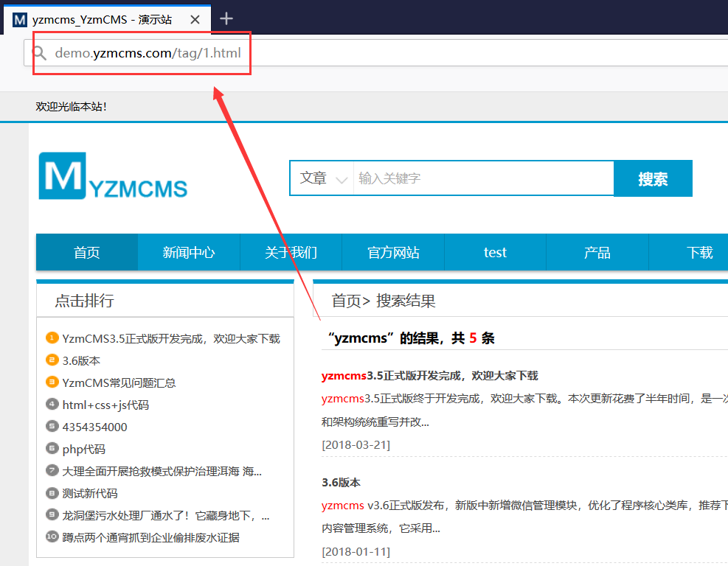This screenshot has width=728, height=566.
Task: Open the 官方网站 menu item
Action: coord(393,252)
